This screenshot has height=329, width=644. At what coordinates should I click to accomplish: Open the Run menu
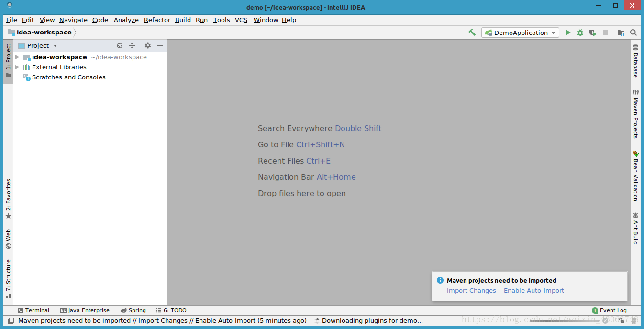click(x=201, y=20)
